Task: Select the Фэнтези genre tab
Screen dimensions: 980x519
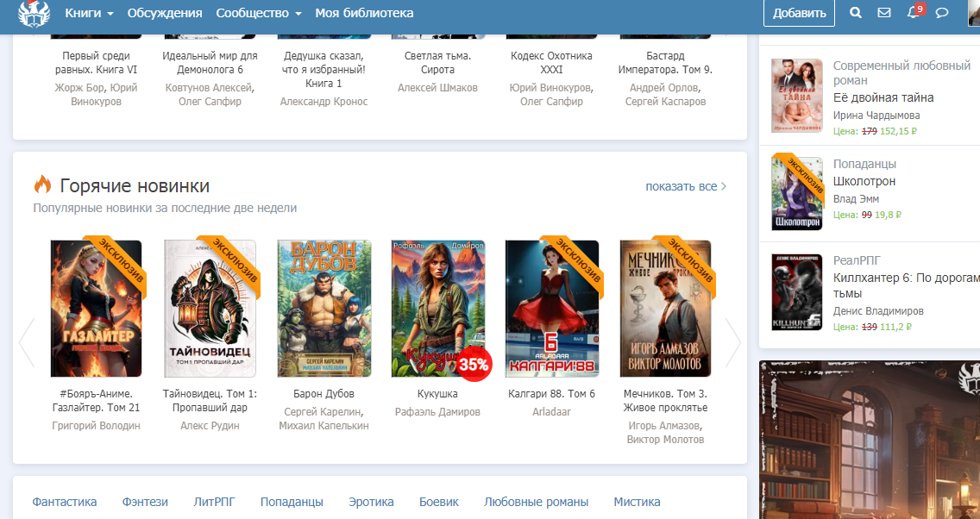Action: click(145, 502)
